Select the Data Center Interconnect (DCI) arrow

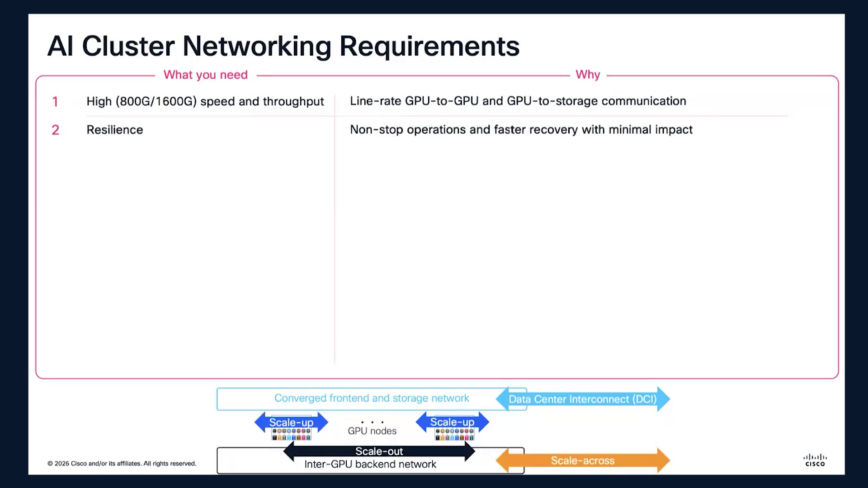coord(583,399)
